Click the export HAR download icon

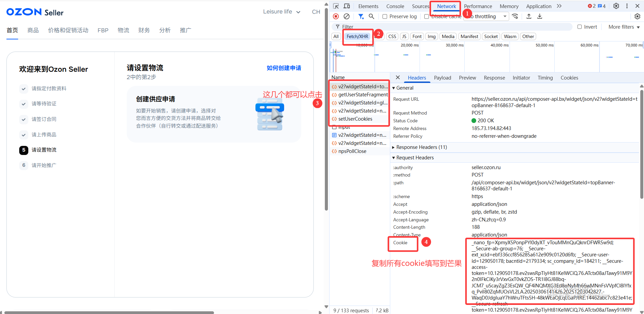point(540,17)
